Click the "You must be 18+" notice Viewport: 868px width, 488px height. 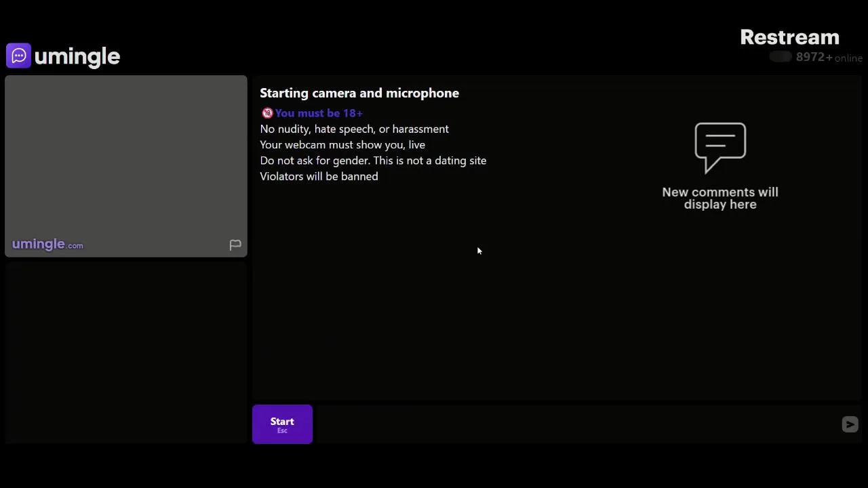[x=319, y=113]
